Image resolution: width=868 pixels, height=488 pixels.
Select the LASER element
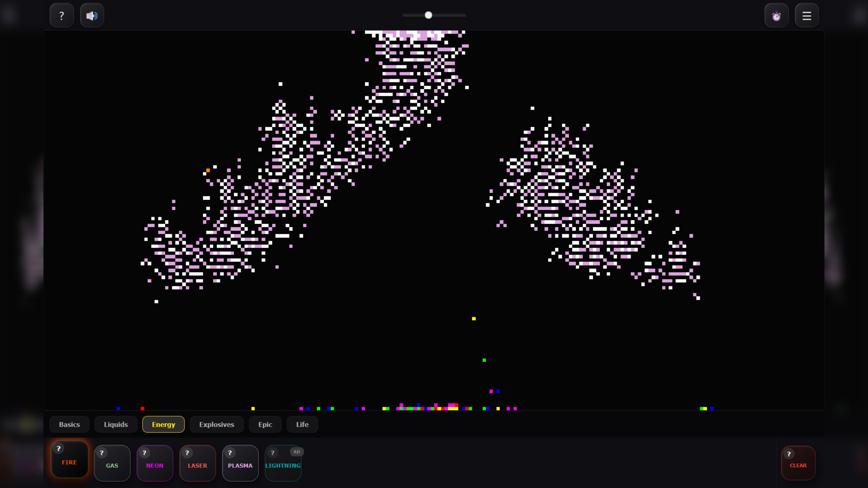197,465
